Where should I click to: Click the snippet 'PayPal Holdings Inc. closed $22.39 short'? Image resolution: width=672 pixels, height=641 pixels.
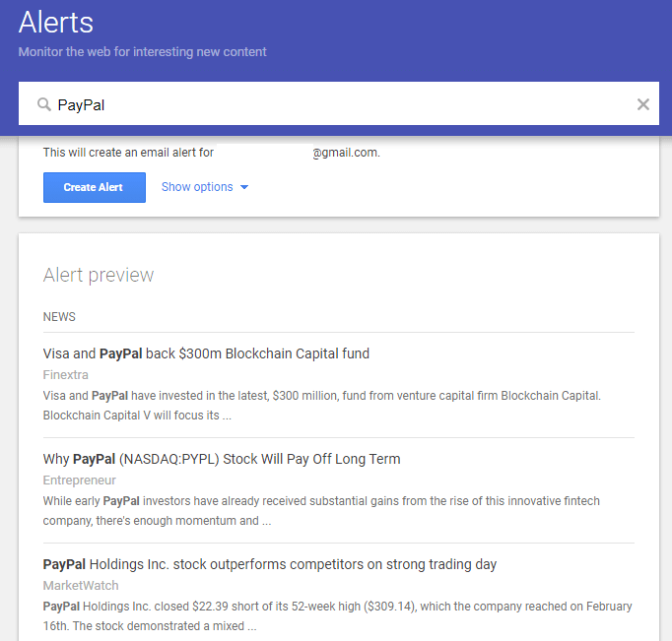tap(338, 616)
